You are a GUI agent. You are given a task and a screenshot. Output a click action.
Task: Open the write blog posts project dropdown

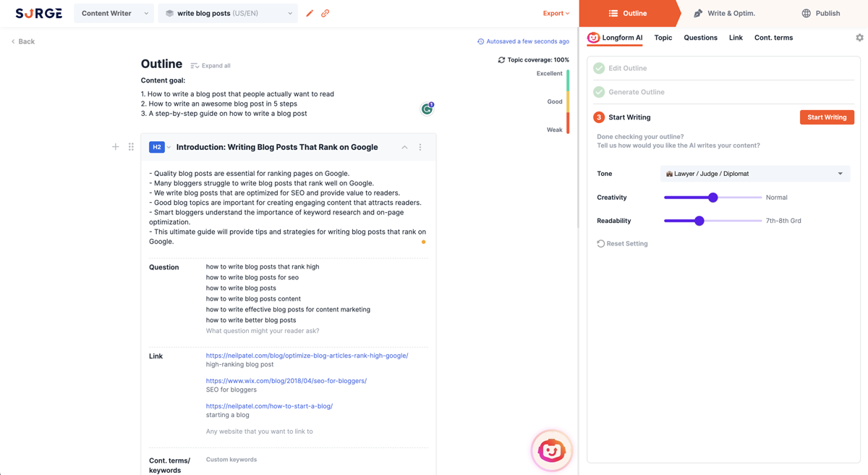click(228, 13)
